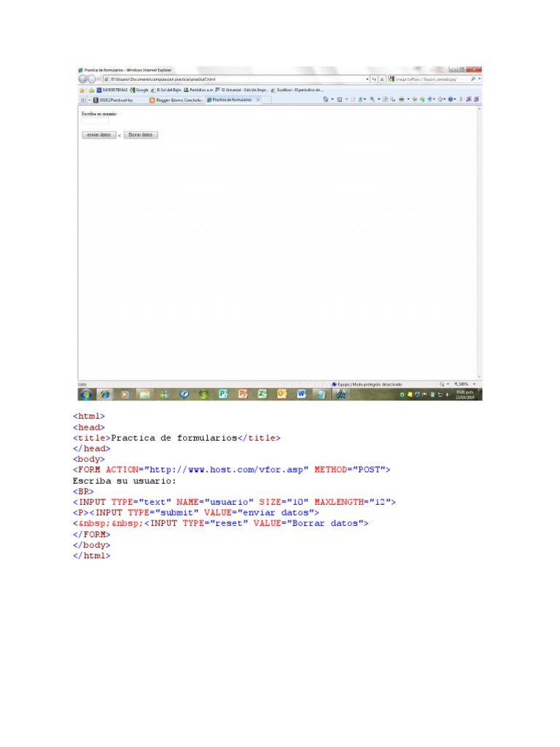Open the Excélsior favorite link
This screenshot has height=747, width=560.
click(297, 90)
